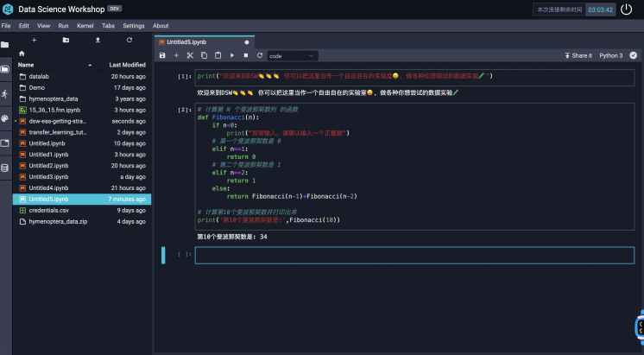Insert a cell below with toolbar plus icon
The image size is (644, 355).
[x=176, y=55]
